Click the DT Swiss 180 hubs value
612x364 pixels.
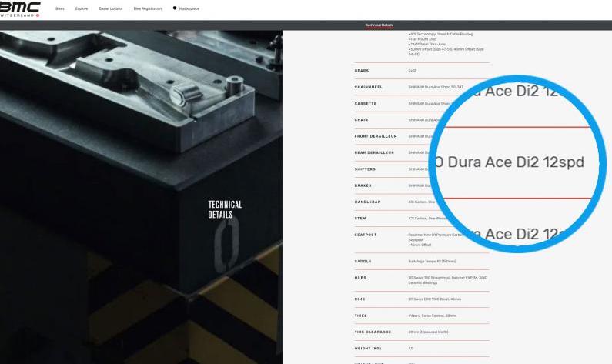pos(448,280)
